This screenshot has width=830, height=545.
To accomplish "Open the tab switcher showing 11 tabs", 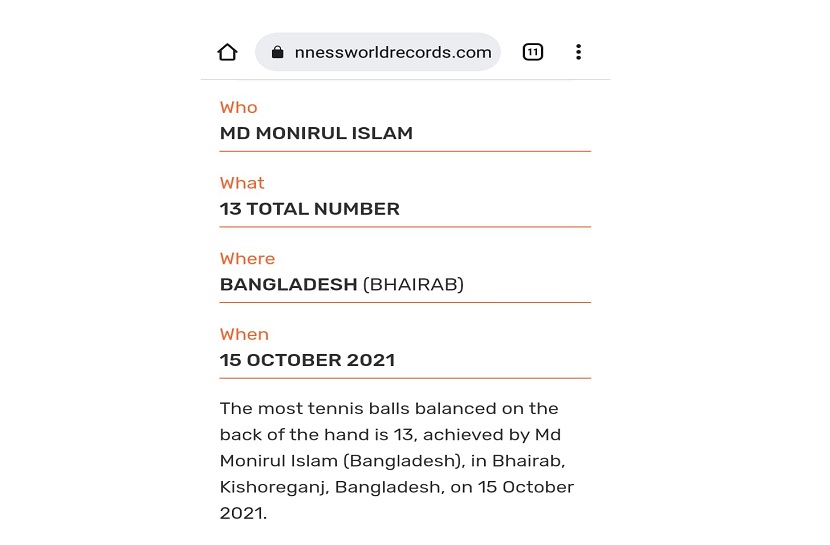I will (533, 52).
